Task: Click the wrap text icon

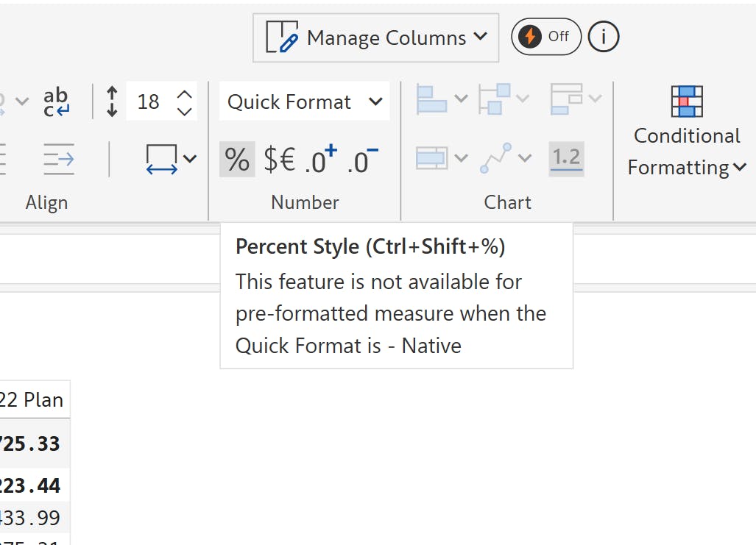Action: coord(56,101)
